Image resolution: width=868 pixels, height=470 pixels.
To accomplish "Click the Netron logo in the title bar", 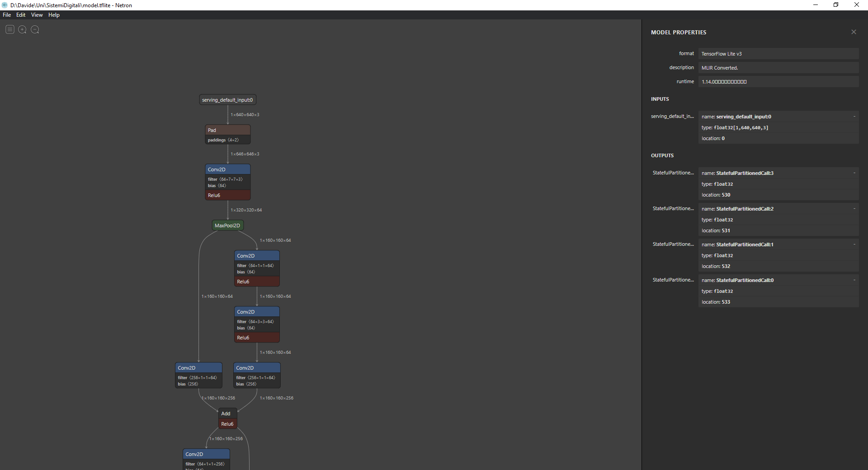I will click(4, 5).
